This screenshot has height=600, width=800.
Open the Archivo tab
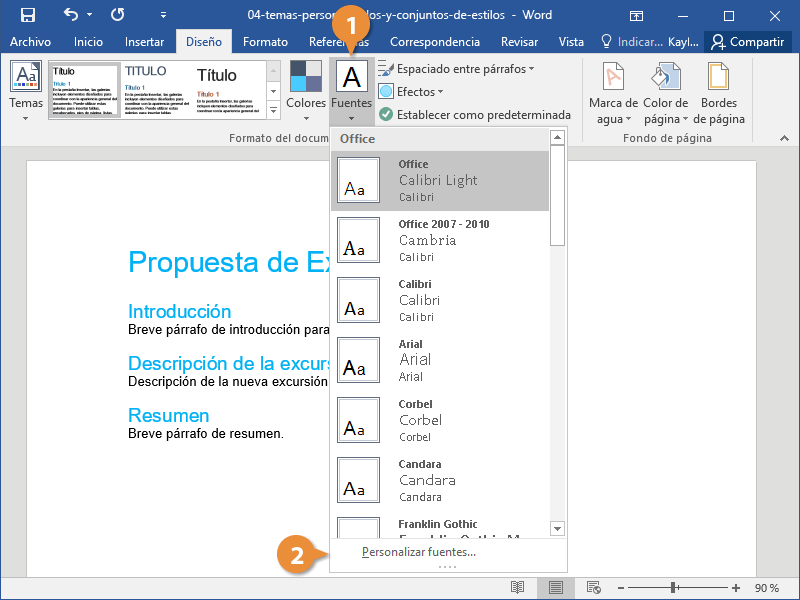[30, 42]
